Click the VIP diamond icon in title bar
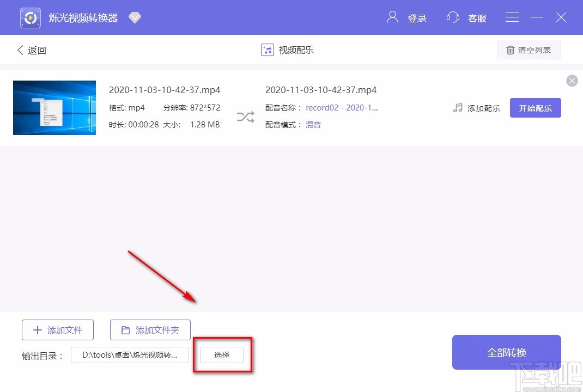Screen dimensions: 583x392 click(x=135, y=17)
